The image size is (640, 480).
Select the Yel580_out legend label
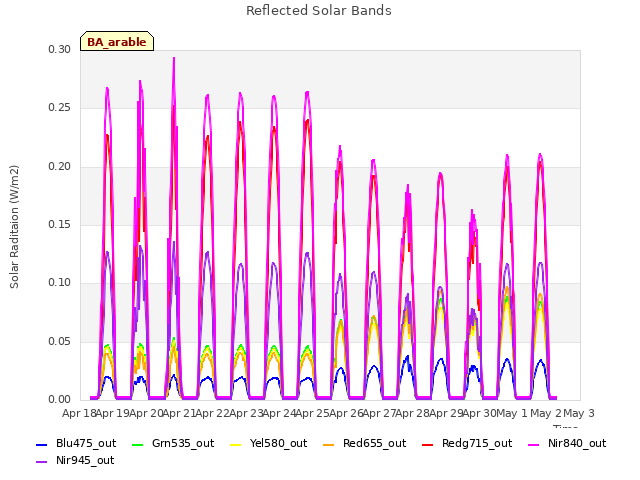coord(278,443)
